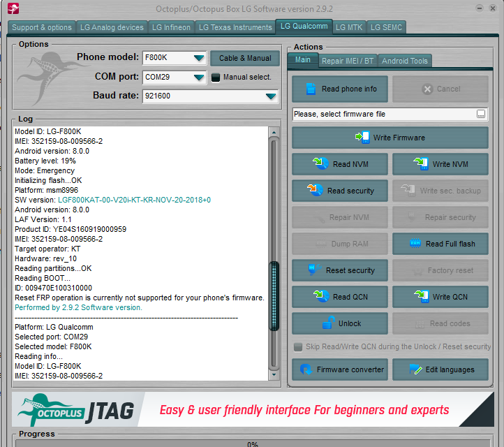This screenshot has height=447, width=504.
Task: Click 'Selected model: F800K' log line
Action: click(x=53, y=346)
